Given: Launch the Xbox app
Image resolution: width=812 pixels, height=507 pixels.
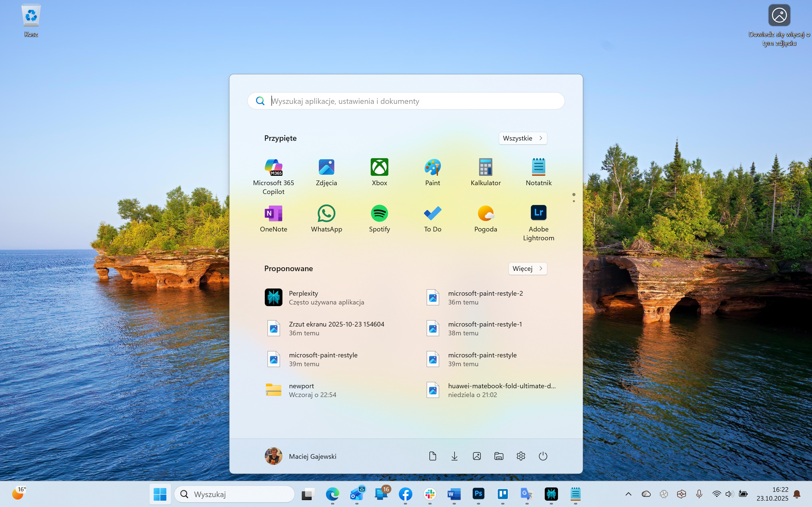Looking at the screenshot, I should (379, 168).
